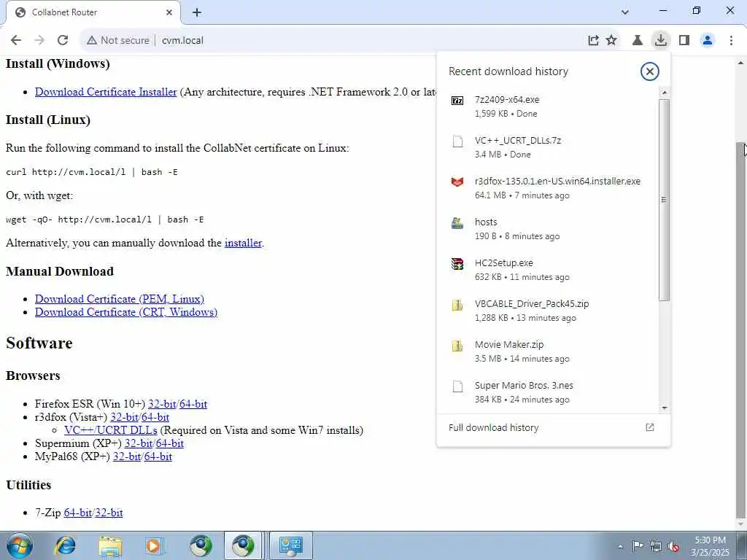Open the Movie Maker.zip download entry name

click(508, 345)
